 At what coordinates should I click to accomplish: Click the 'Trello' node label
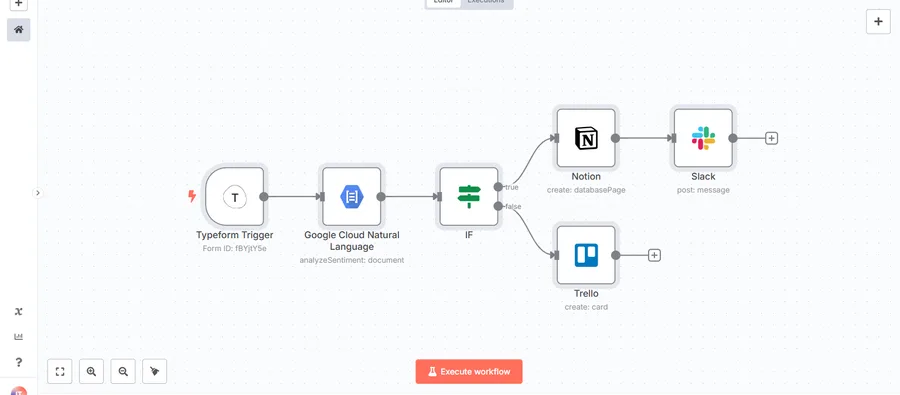pyautogui.click(x=586, y=294)
